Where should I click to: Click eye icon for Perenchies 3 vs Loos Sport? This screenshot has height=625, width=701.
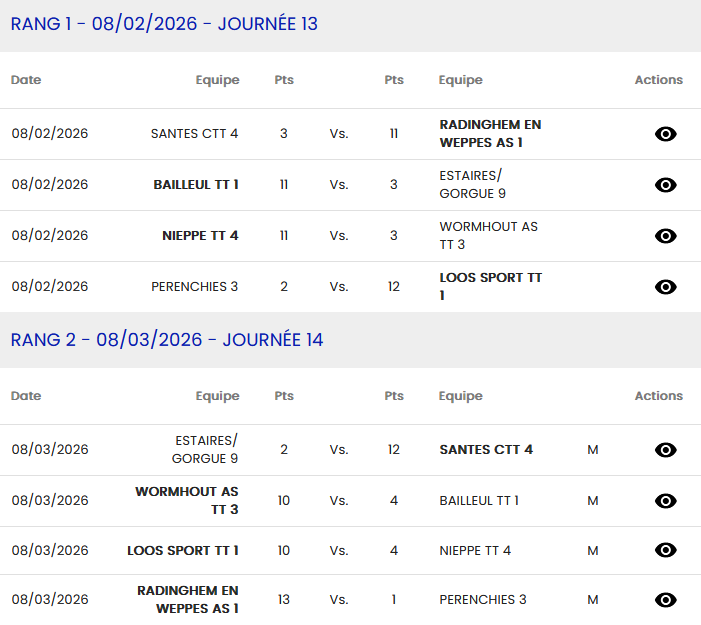pyautogui.click(x=665, y=287)
